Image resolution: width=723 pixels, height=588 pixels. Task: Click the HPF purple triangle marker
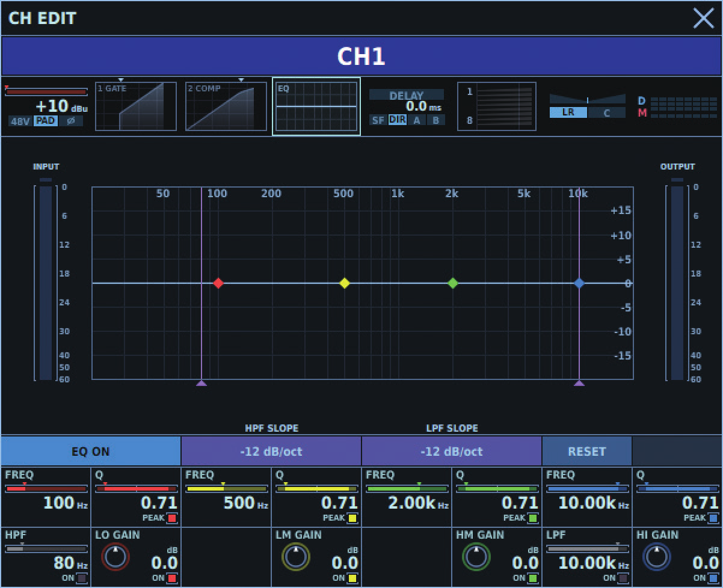tap(202, 383)
